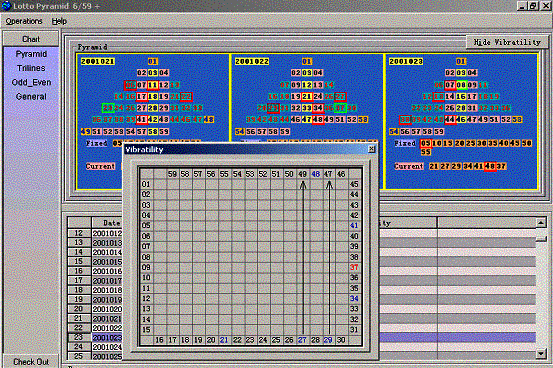This screenshot has width=553, height=368.
Task: Click 45 in Vibratility grid right column
Action: (354, 184)
